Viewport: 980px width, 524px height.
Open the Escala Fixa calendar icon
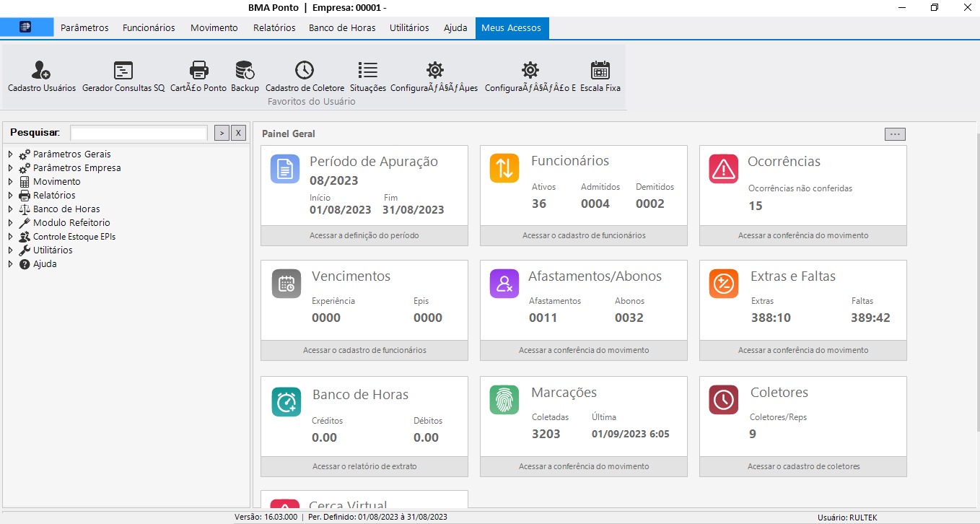(600, 70)
